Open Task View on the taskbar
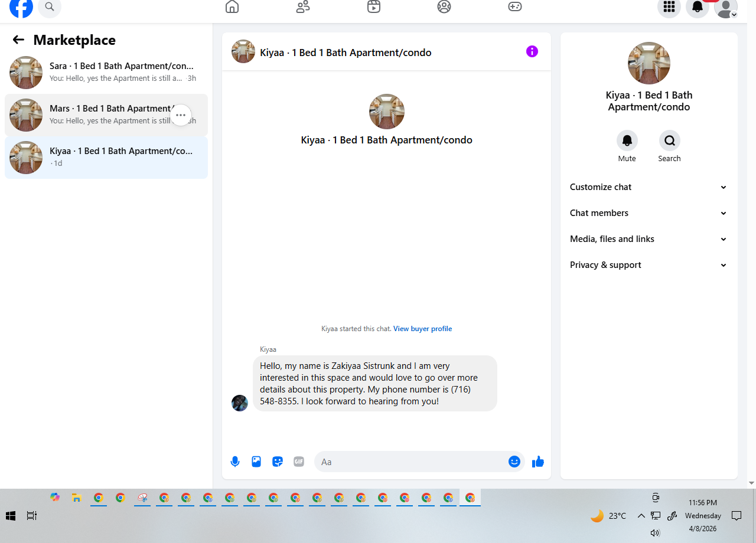Viewport: 756px width, 543px height. click(x=32, y=516)
